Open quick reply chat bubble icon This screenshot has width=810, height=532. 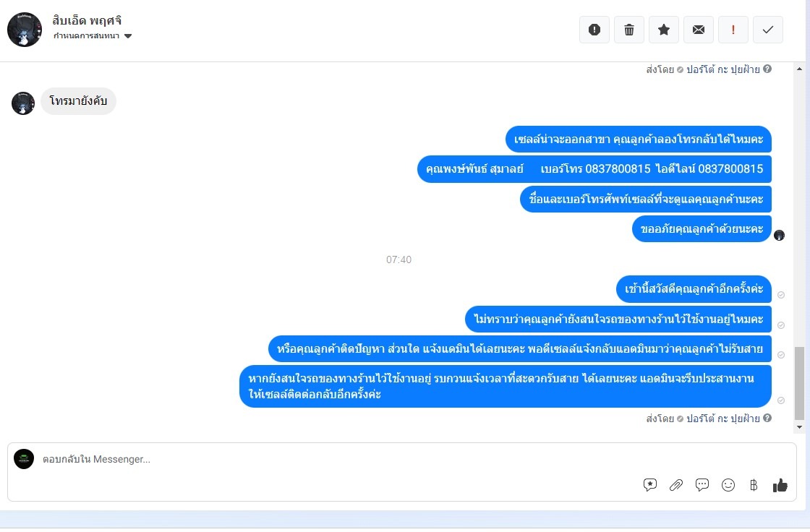coord(702,484)
